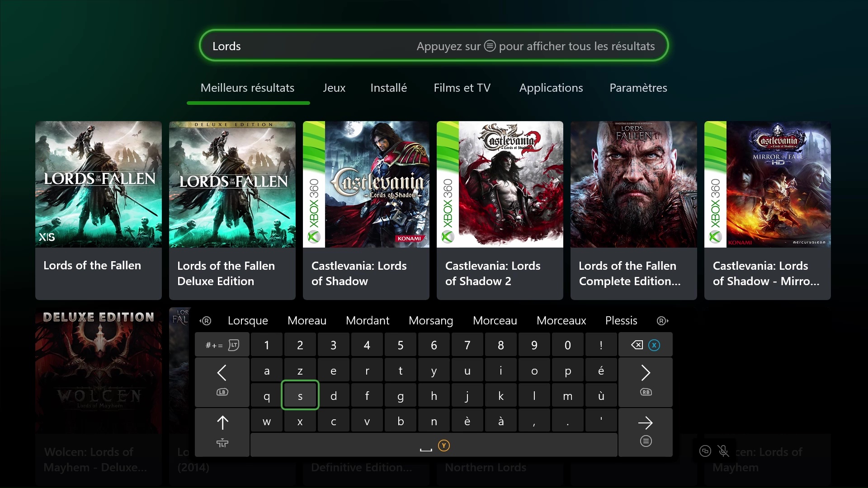The width and height of the screenshot is (868, 488).
Task: Tap the period key
Action: coord(568,422)
